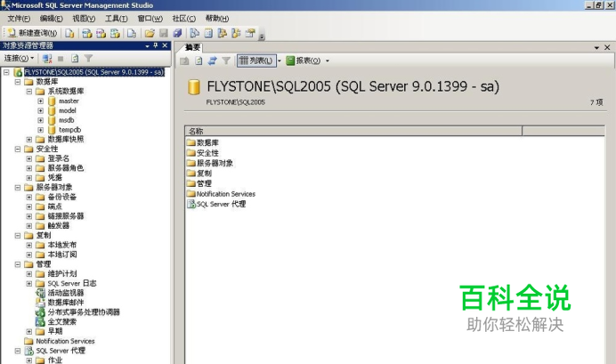
Task: Click the 列表(L) list view button
Action: pos(256,61)
